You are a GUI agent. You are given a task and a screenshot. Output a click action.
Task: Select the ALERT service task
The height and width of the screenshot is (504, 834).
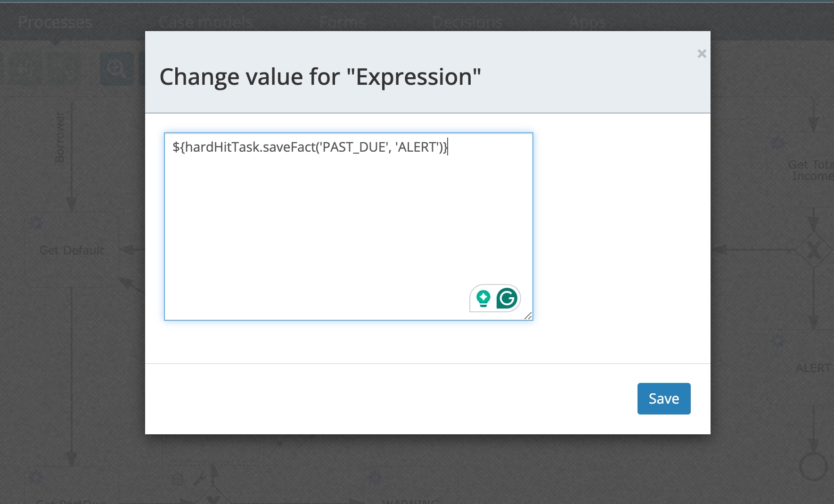click(x=813, y=368)
